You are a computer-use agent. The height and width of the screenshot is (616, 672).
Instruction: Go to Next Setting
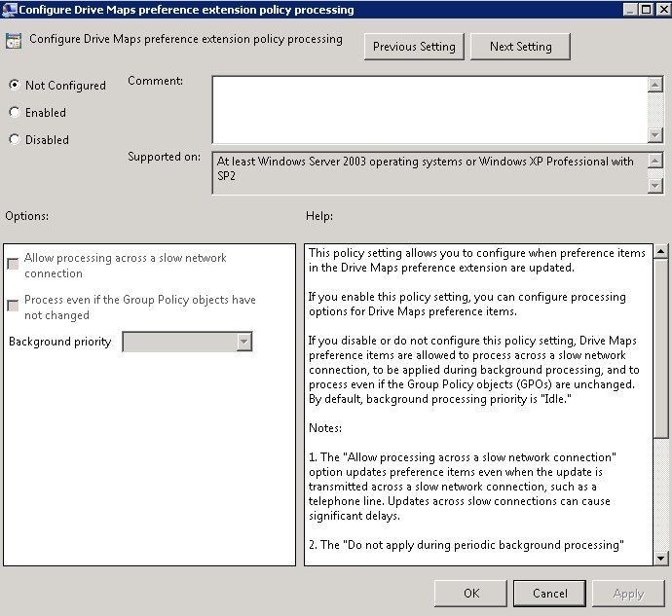click(x=520, y=47)
